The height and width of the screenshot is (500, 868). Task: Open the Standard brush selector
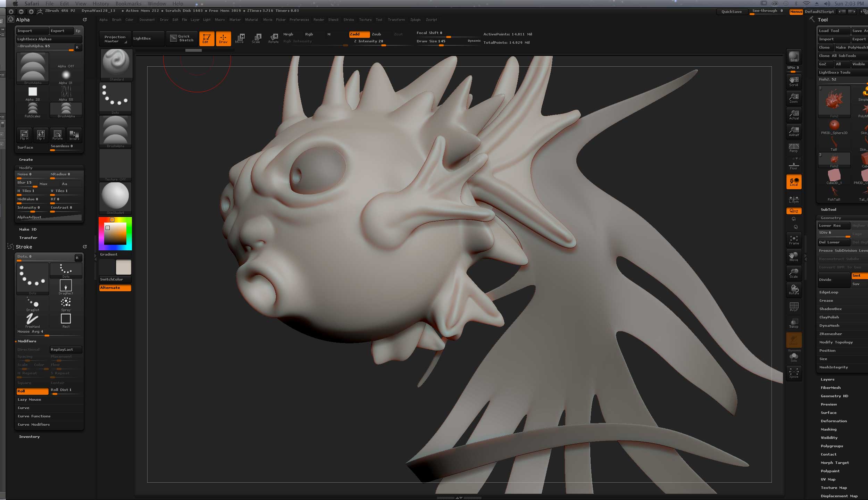click(x=116, y=65)
